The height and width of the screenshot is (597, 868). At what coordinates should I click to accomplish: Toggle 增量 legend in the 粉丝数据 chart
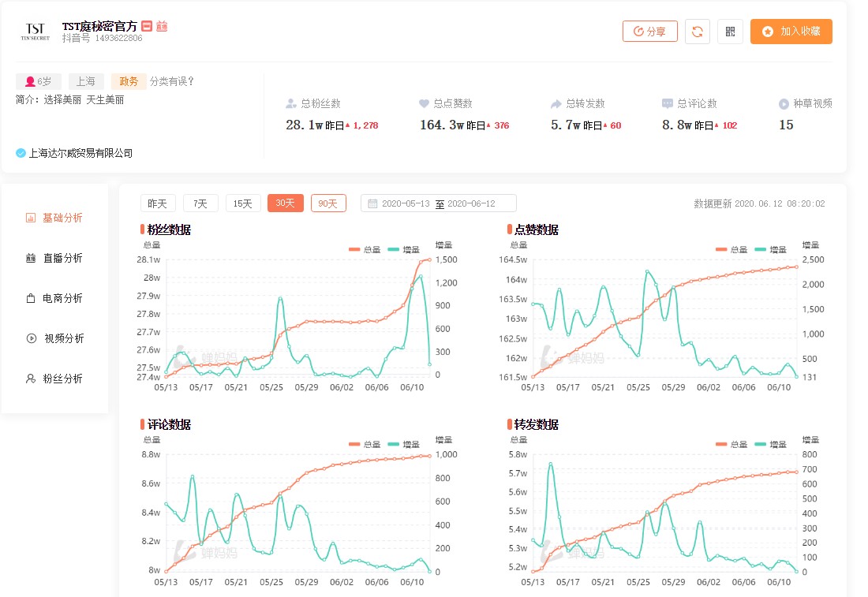pyautogui.click(x=404, y=249)
